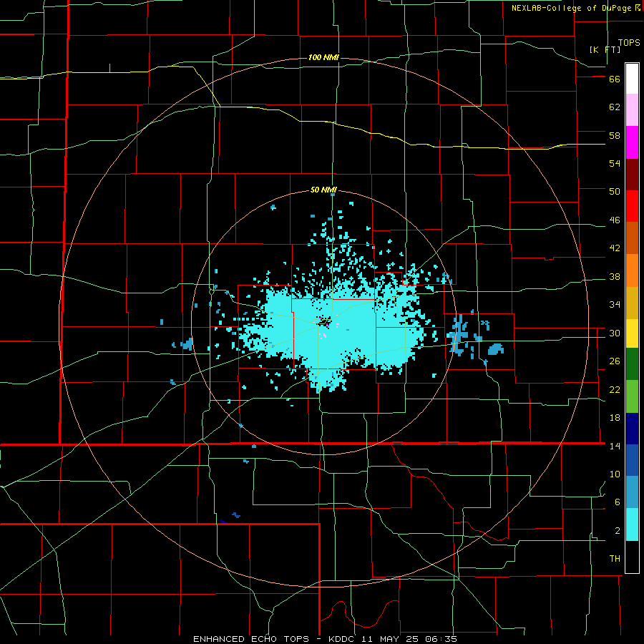Pick the navy blue legend swatch

[x=632, y=429]
